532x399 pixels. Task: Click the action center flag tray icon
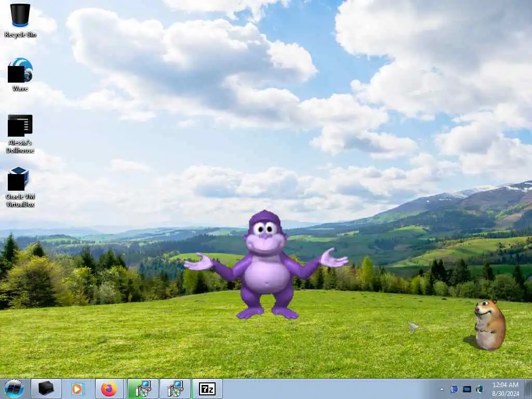click(454, 389)
